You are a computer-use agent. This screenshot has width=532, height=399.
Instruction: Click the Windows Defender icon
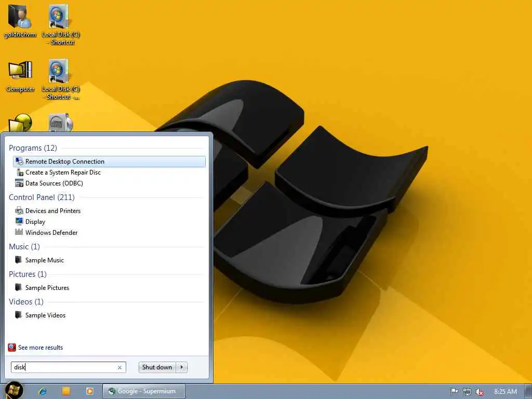19,232
